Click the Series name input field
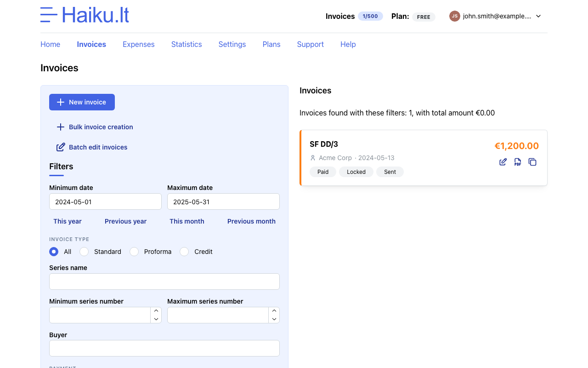This screenshot has height=368, width=588. [x=164, y=282]
